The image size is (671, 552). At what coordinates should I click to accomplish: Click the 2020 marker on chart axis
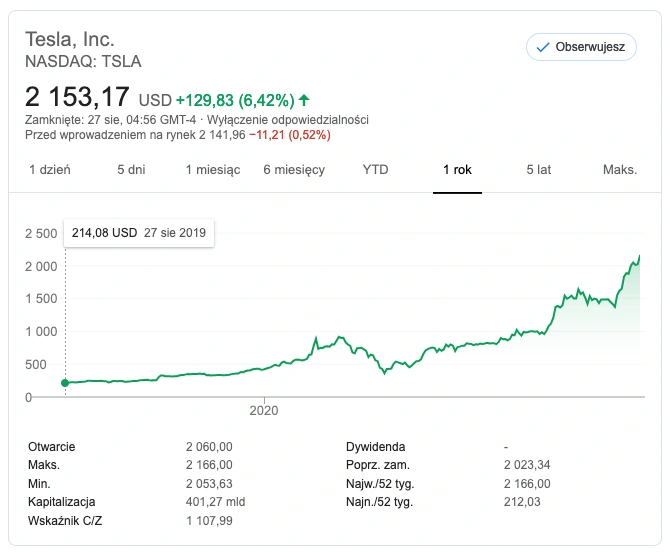(264, 410)
